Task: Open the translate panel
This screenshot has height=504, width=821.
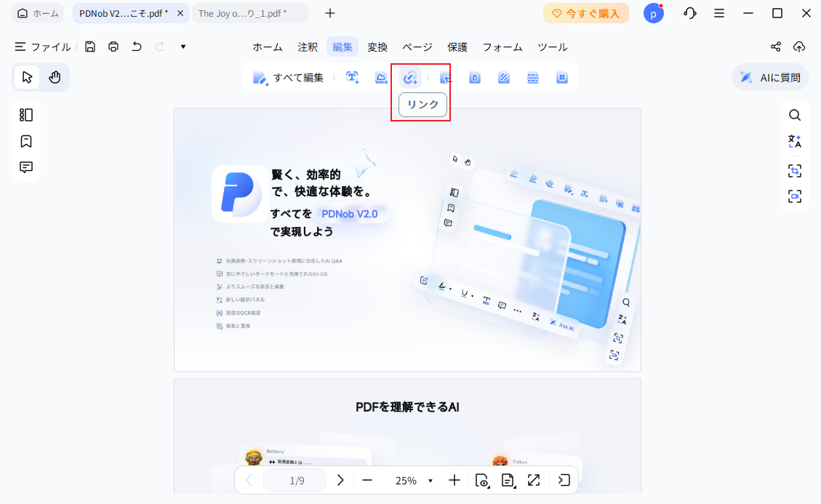Action: click(x=795, y=141)
